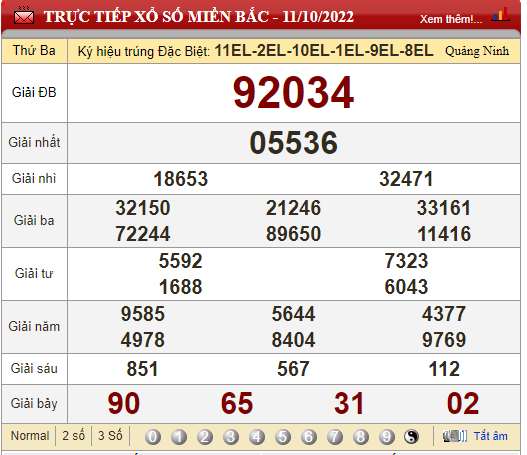This screenshot has height=455, width=527.
Task: Click fourth prize number 5592
Action: (180, 261)
